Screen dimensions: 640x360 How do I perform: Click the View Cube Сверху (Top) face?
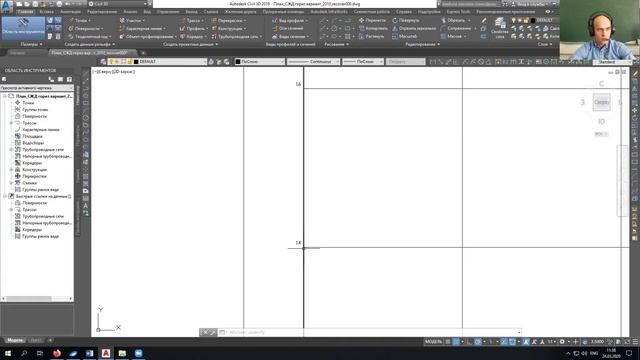click(x=601, y=102)
